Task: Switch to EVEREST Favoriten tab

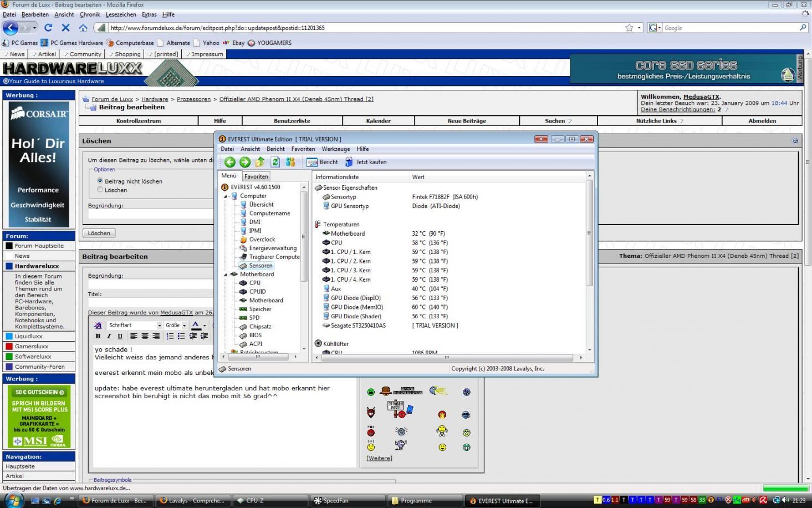Action: click(x=256, y=176)
